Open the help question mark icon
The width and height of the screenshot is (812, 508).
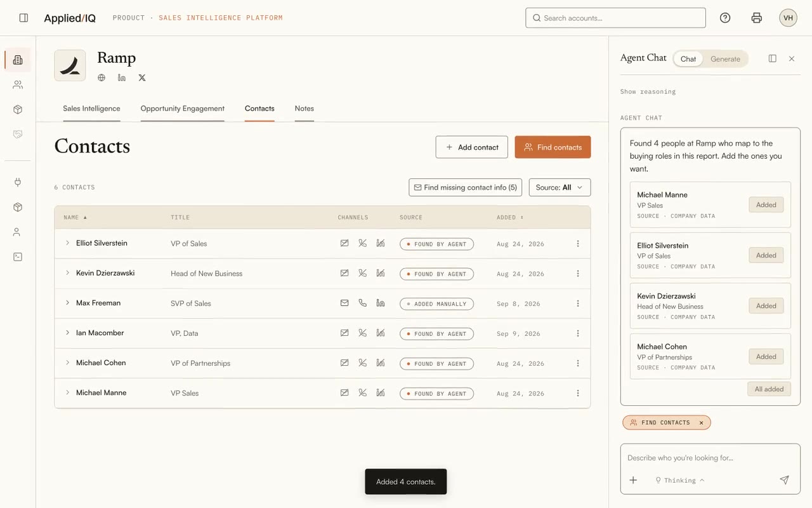pyautogui.click(x=725, y=18)
